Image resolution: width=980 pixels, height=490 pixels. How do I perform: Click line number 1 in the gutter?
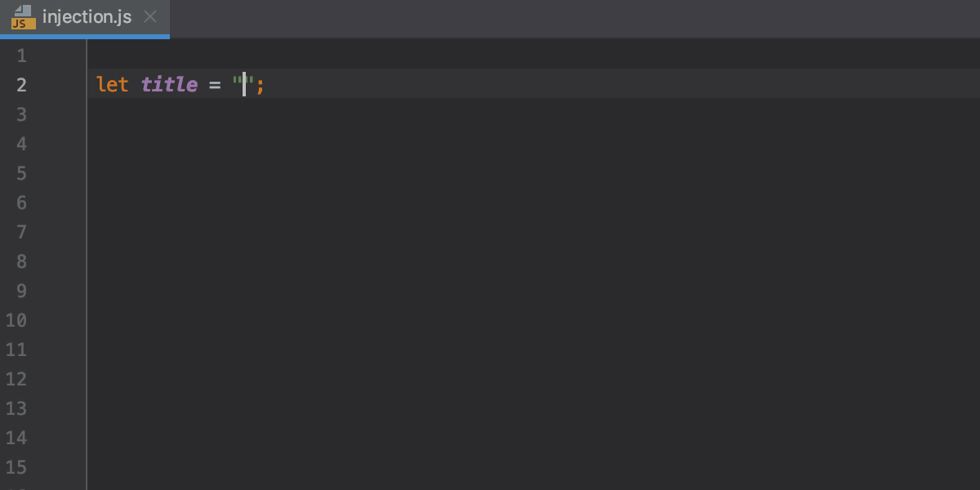(x=22, y=55)
